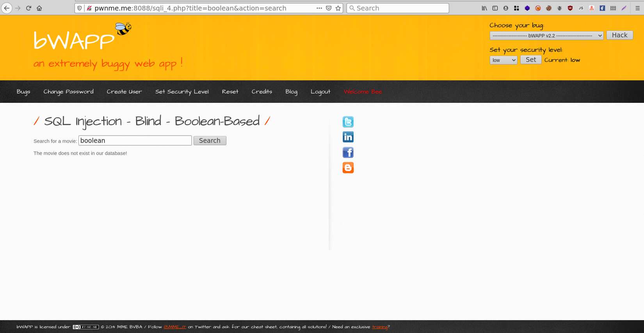Save page to Pocket
644x333 pixels.
329,8
